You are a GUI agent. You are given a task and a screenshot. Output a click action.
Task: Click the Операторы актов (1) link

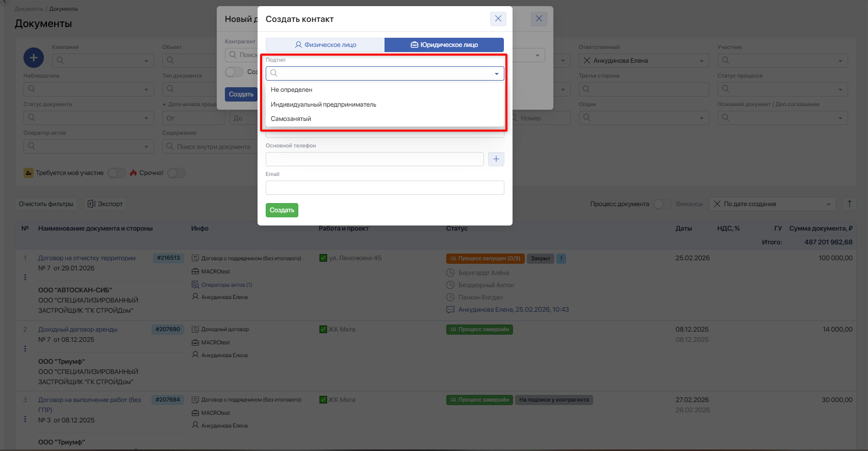pos(226,285)
